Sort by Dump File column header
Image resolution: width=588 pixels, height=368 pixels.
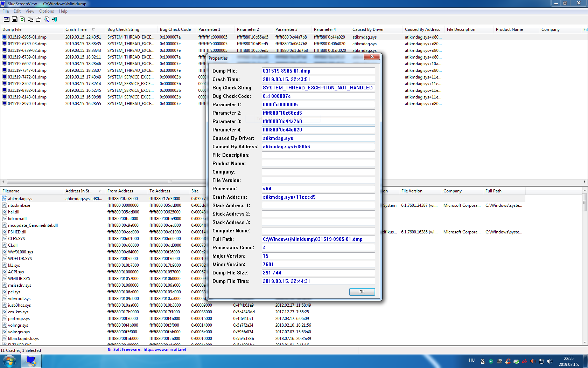pos(31,29)
